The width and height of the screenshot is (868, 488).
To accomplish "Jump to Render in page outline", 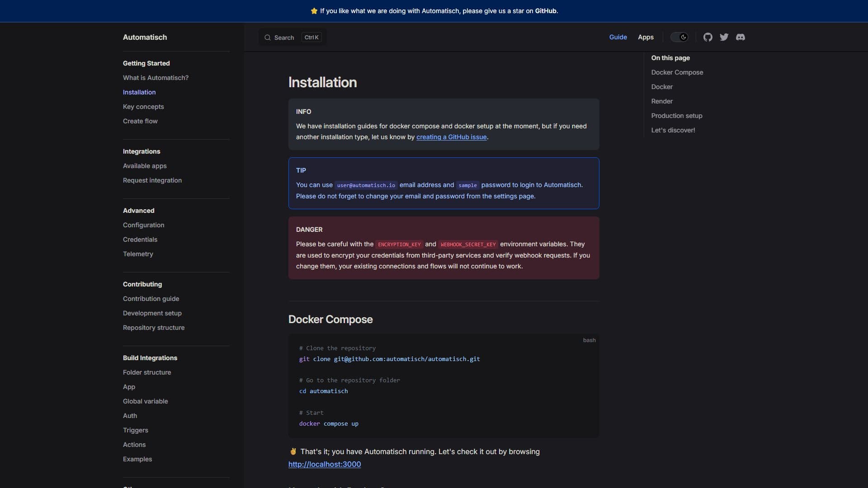I will pyautogui.click(x=662, y=101).
